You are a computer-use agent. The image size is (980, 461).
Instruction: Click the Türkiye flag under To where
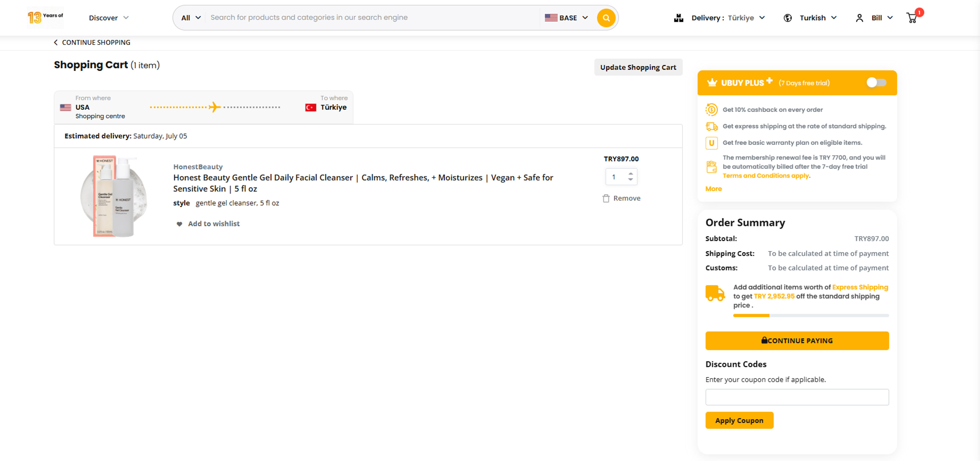[x=310, y=107]
